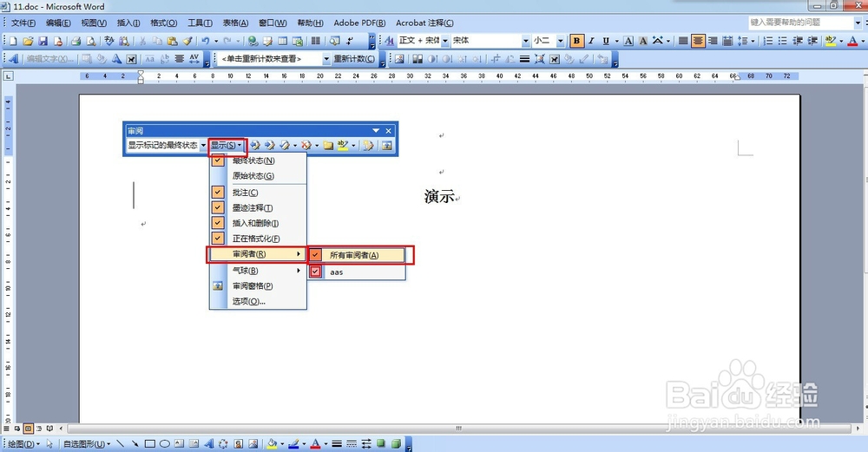868x452 pixels.
Task: Apply center alignment to paragraph
Action: coord(698,41)
